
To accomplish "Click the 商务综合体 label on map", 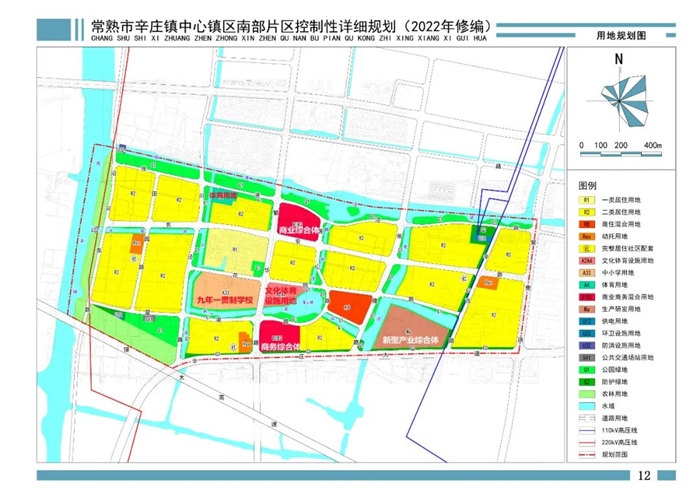I will (281, 345).
